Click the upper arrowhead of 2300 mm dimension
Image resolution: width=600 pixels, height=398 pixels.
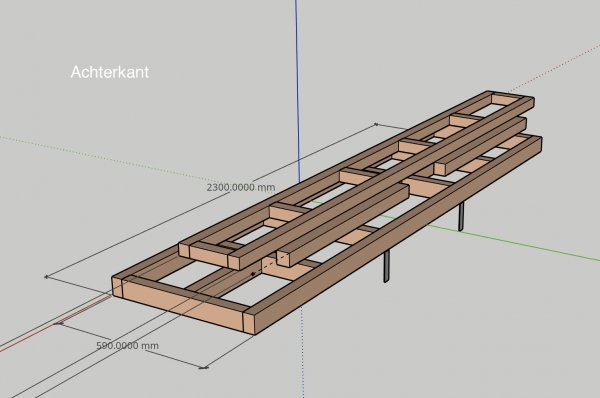click(x=376, y=124)
